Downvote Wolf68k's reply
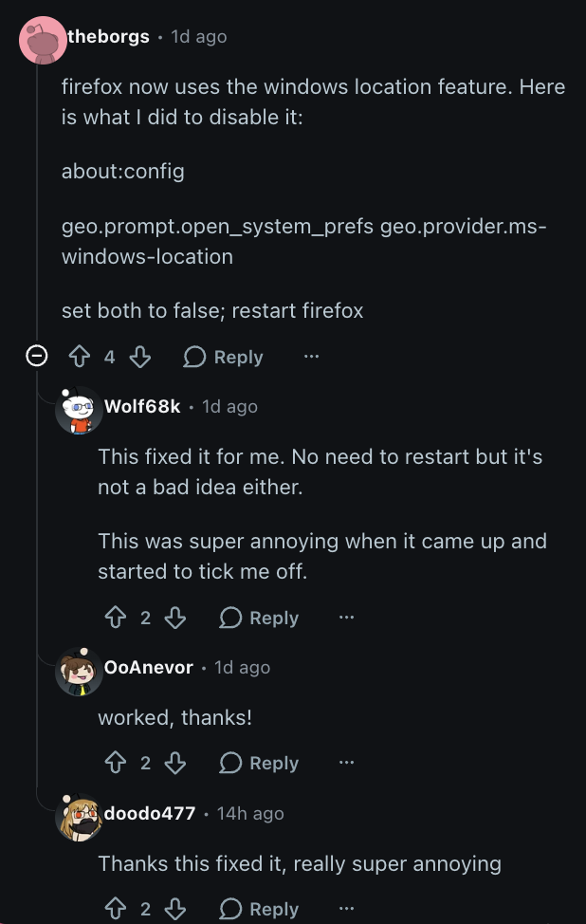This screenshot has height=924, width=586. (175, 618)
